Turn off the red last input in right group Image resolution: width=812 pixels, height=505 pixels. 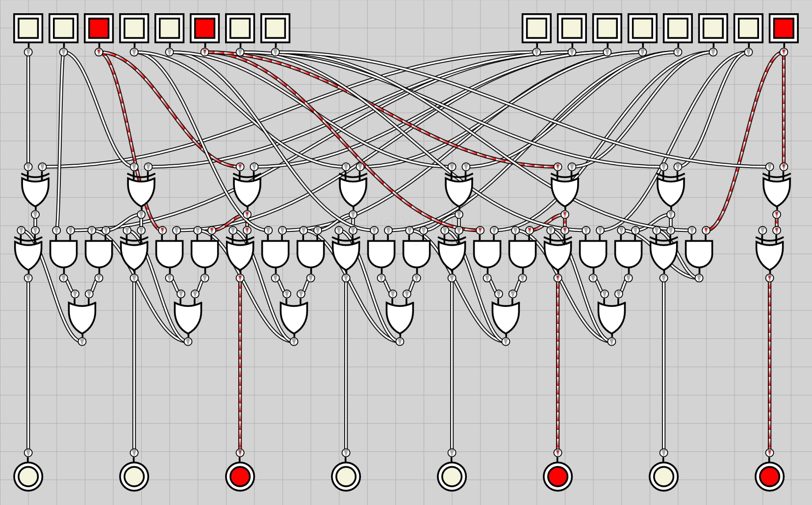(784, 28)
